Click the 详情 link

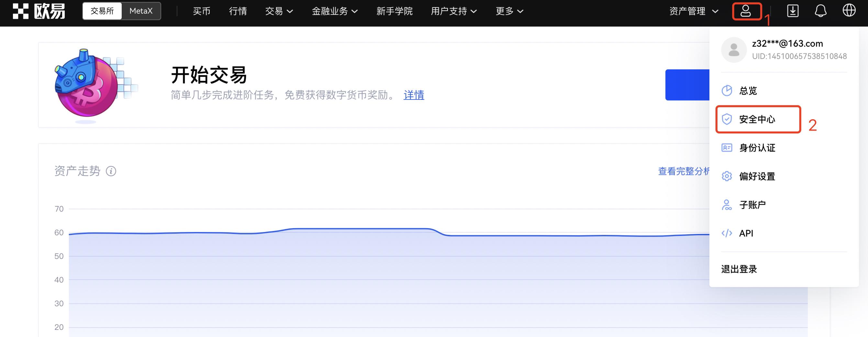[414, 96]
